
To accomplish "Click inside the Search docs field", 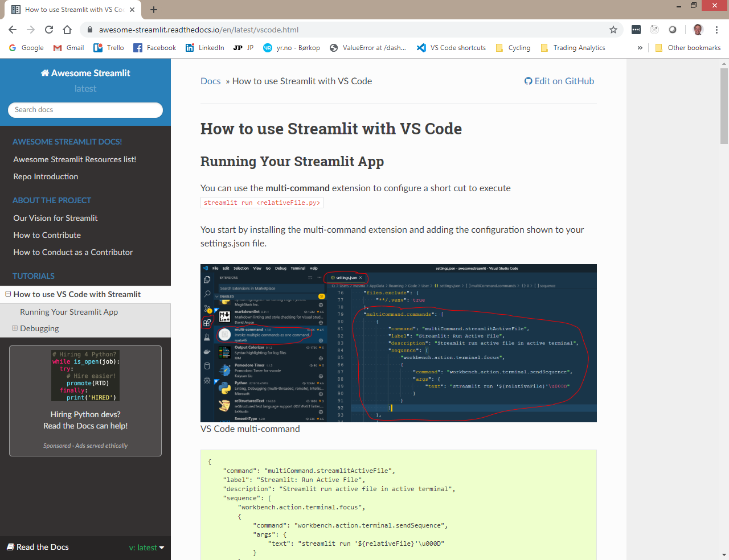I will click(x=85, y=109).
